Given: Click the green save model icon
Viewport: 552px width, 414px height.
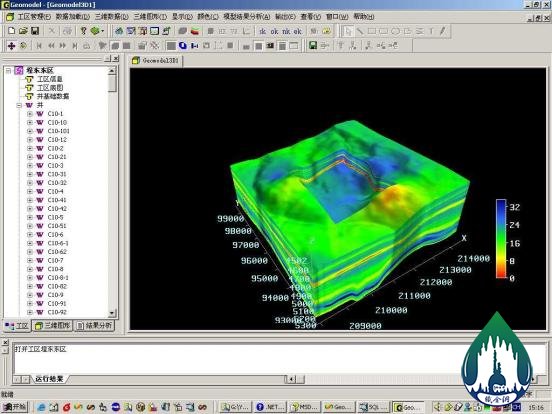Looking at the screenshot, I should coord(313,45).
